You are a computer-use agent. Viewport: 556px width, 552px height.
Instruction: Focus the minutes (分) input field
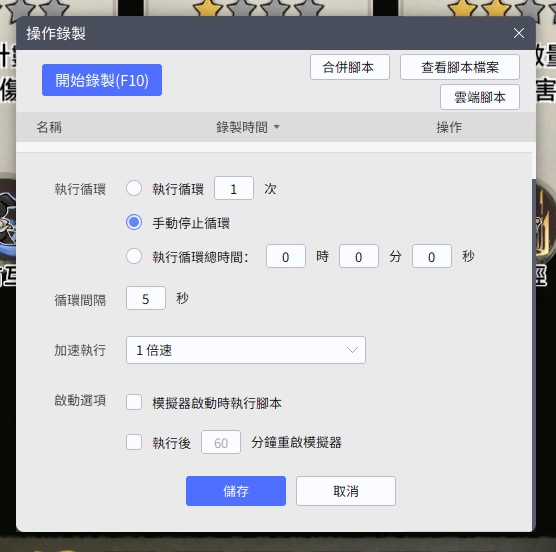(x=359, y=256)
